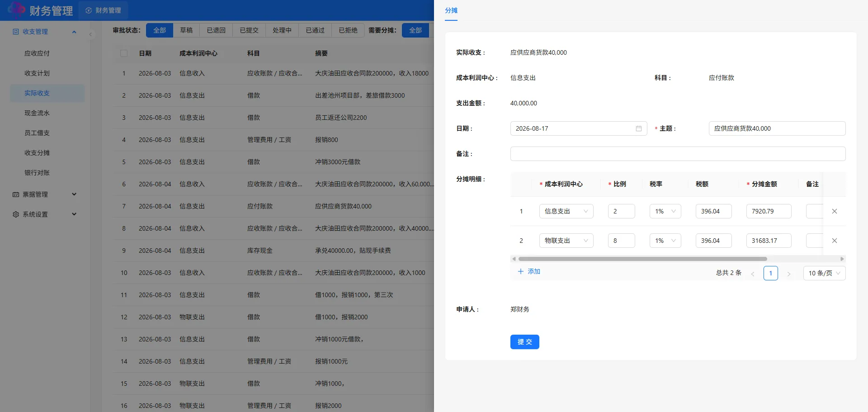
Task: Click row 7 summary 应供应商货款40,000
Action: tap(343, 206)
